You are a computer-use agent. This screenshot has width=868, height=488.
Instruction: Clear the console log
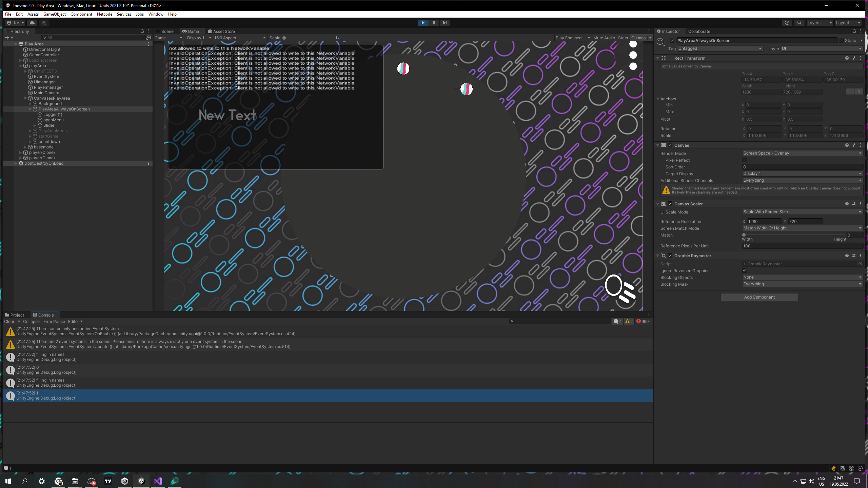[x=9, y=322]
